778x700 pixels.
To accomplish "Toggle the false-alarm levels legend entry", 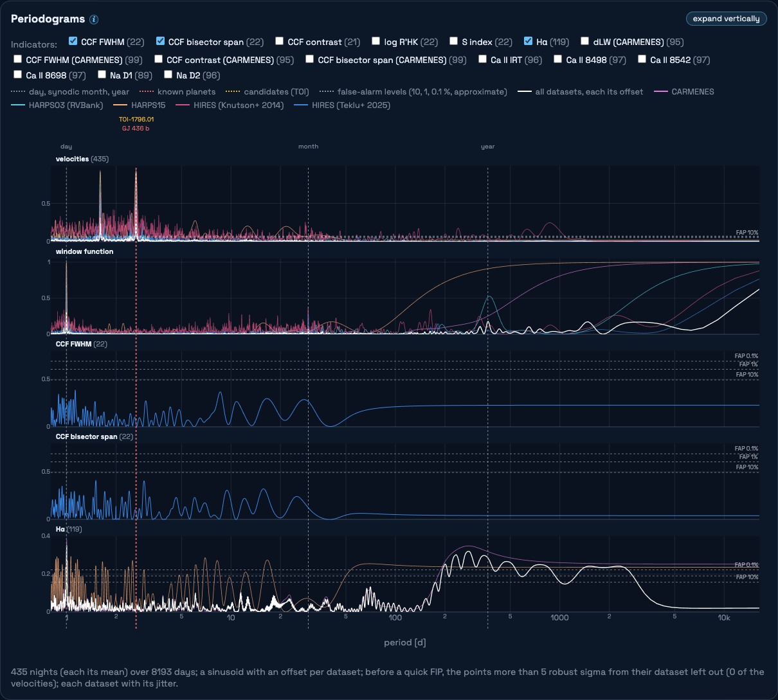I will click(413, 92).
